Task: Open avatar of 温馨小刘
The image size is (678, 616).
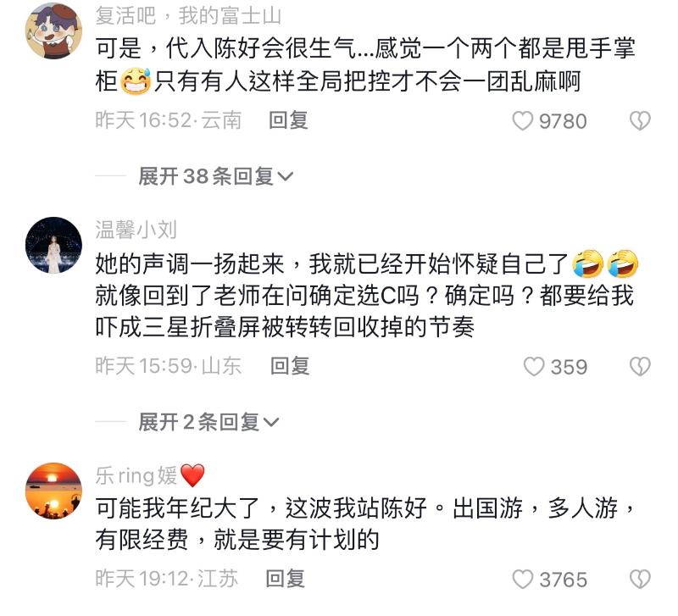Action: point(53,245)
